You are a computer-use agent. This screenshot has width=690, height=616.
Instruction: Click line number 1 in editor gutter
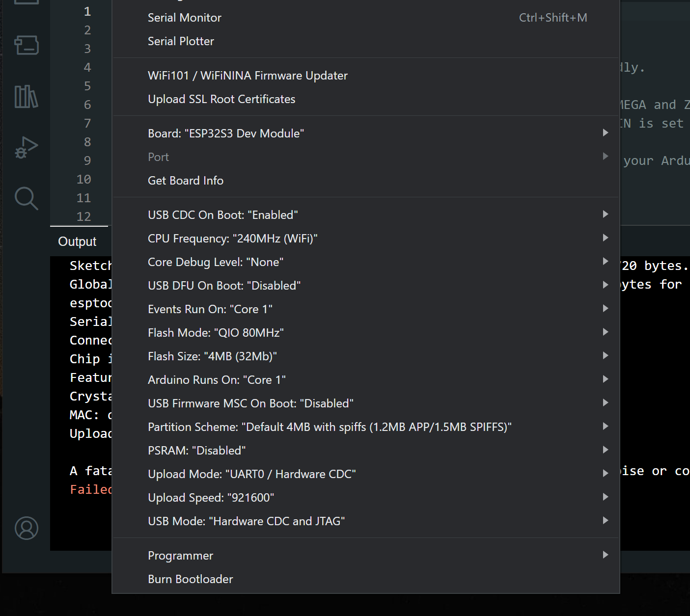tap(87, 11)
